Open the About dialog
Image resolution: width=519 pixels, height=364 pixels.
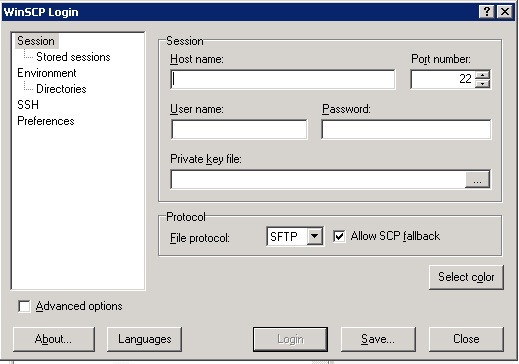point(54,339)
